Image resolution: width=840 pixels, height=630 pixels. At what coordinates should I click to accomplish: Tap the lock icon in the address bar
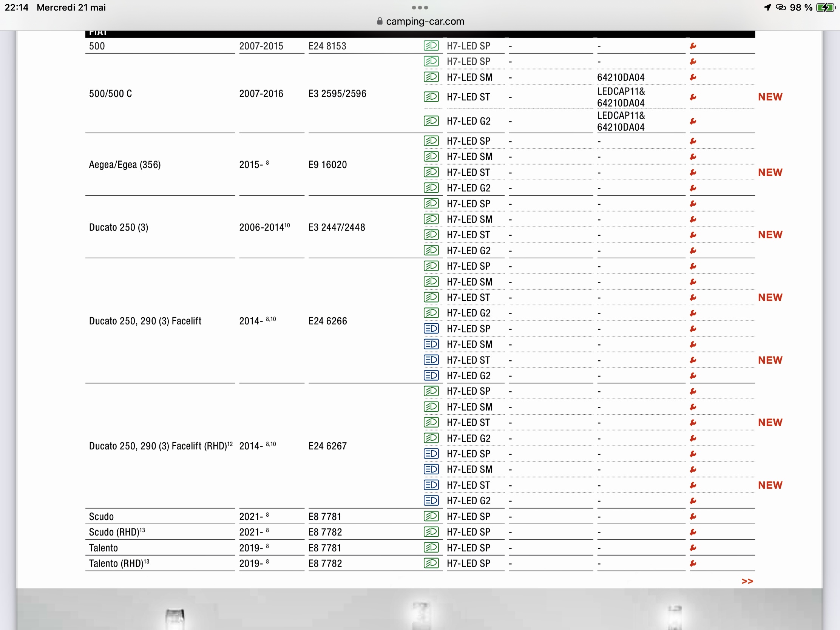[x=379, y=21]
